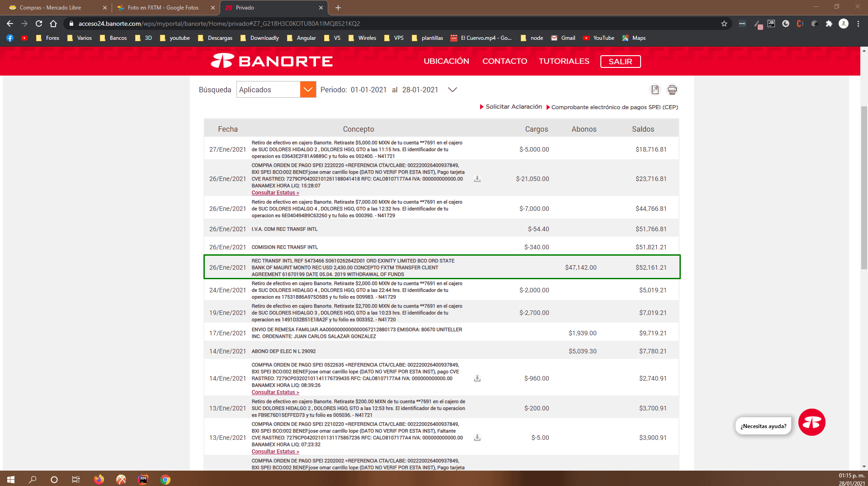
Task: Click the SALIR button
Action: [620, 62]
